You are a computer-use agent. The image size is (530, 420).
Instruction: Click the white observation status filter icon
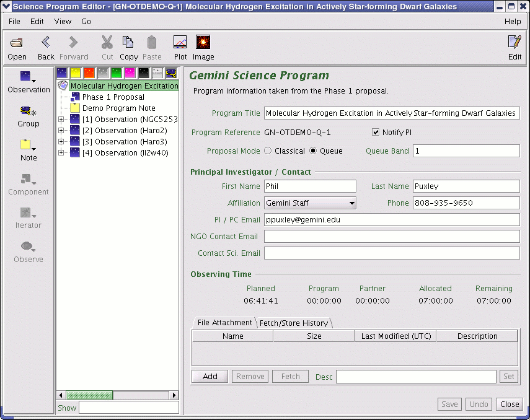tap(157, 72)
